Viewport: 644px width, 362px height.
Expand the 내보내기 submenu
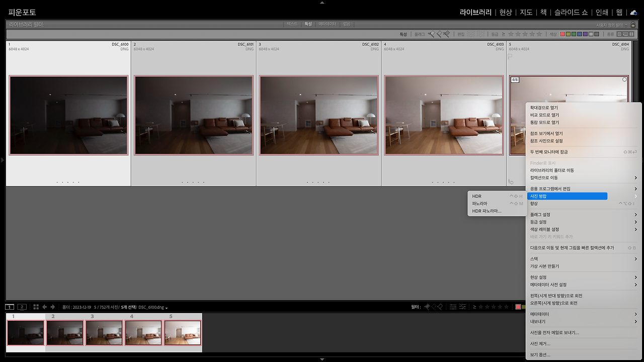[x=584, y=321]
